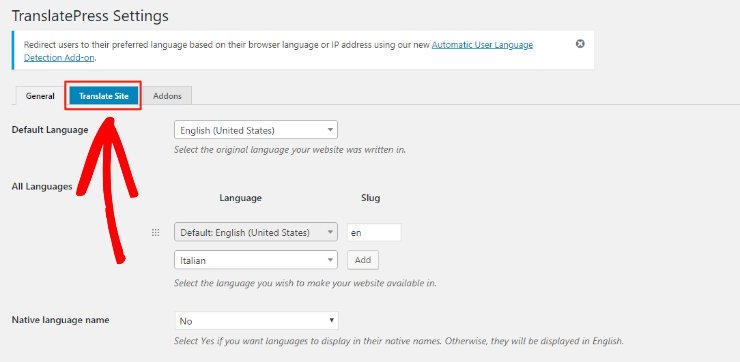The height and width of the screenshot is (362, 740).
Task: Focus the slug field containing en
Action: pyautogui.click(x=374, y=233)
